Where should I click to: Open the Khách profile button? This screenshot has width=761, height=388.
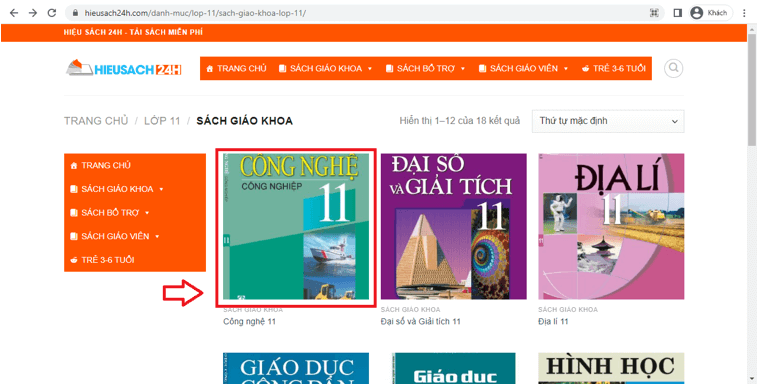click(711, 13)
